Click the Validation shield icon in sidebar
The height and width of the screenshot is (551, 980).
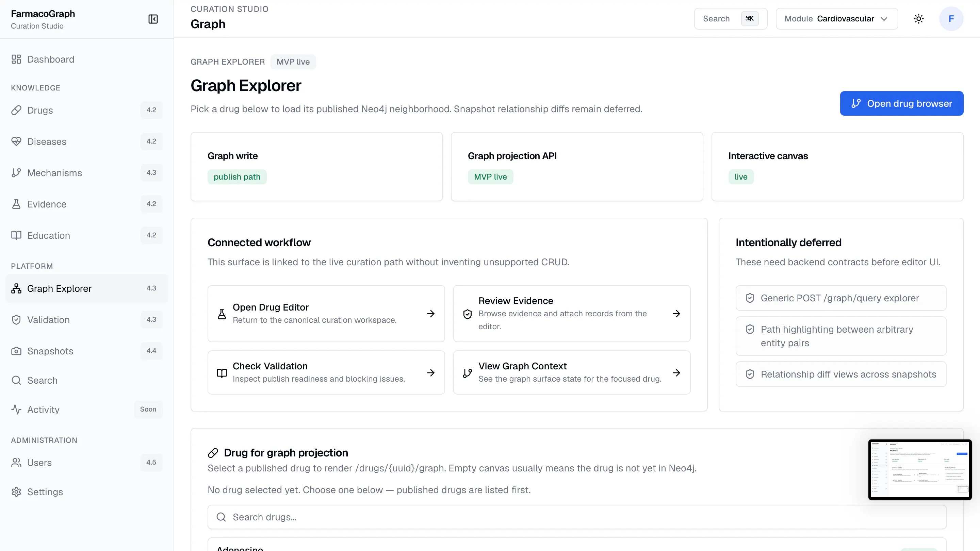coord(16,320)
